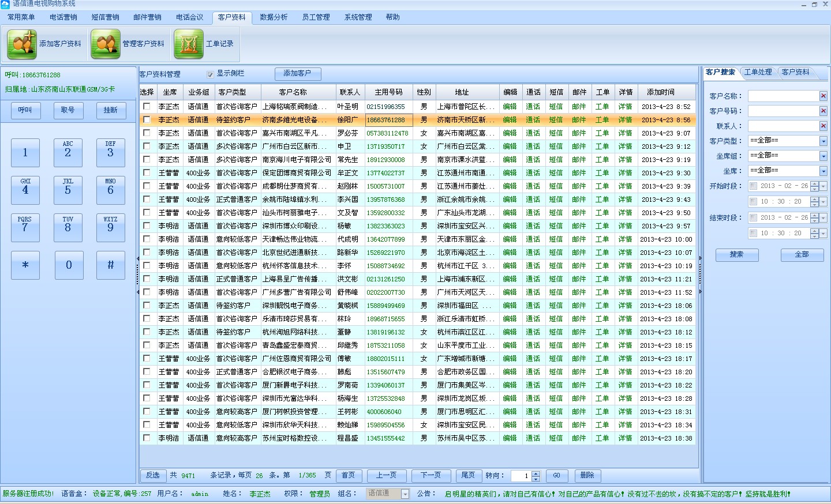Clear the 联系人 field with red X
Image resolution: width=831 pixels, height=504 pixels.
(x=823, y=126)
